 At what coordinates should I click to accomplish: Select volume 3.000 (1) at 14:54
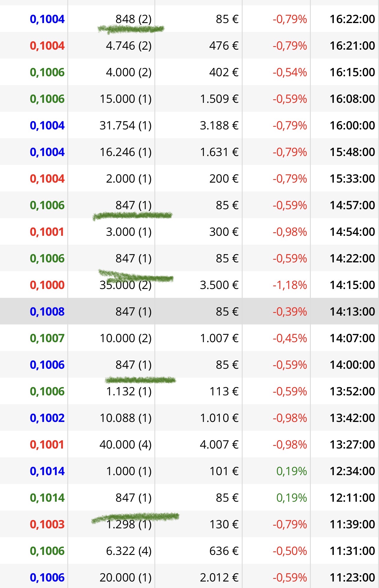tap(129, 232)
